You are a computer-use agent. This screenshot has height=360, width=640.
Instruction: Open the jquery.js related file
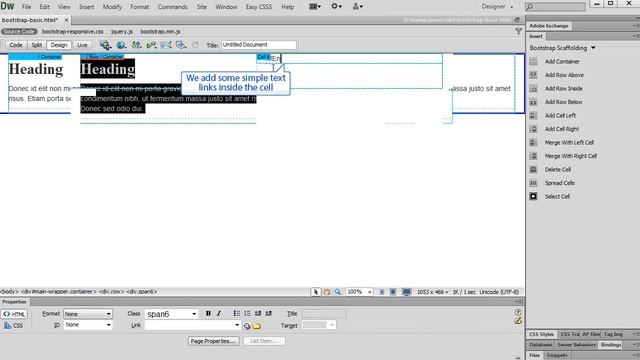click(122, 31)
